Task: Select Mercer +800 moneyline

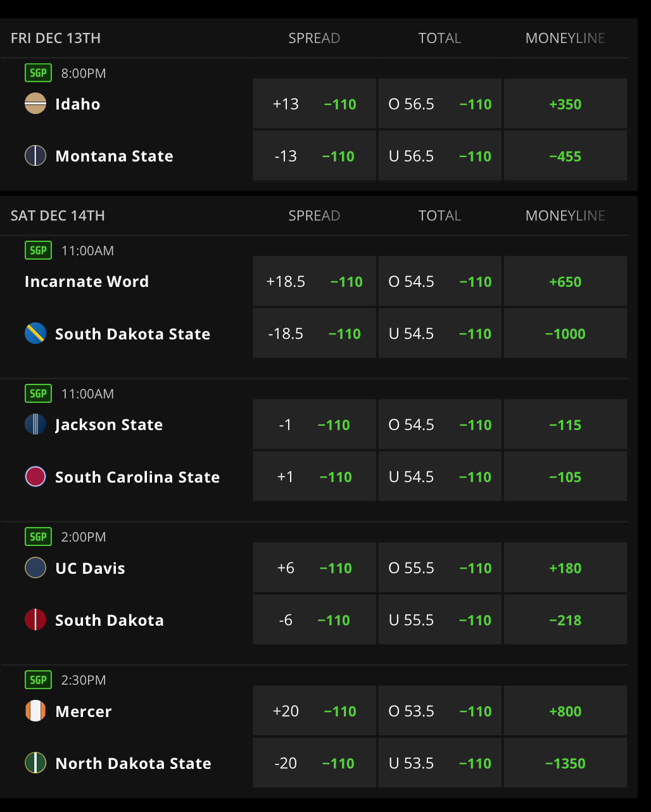Action: click(566, 711)
